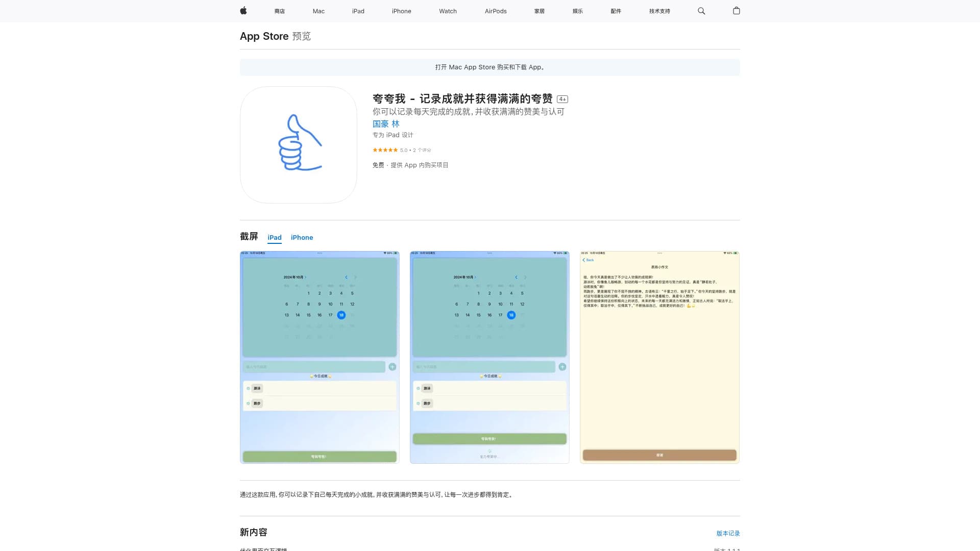Switch to the iPhone screenshots tab
Image resolution: width=980 pixels, height=551 pixels.
click(x=302, y=237)
